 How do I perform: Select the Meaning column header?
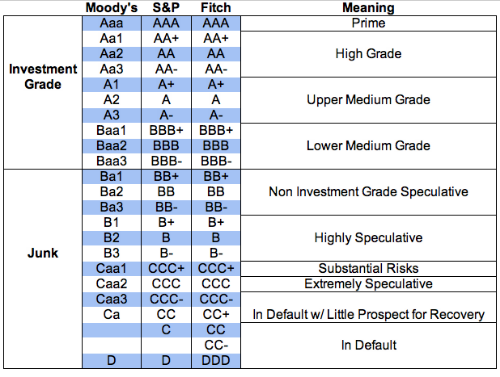368,8
